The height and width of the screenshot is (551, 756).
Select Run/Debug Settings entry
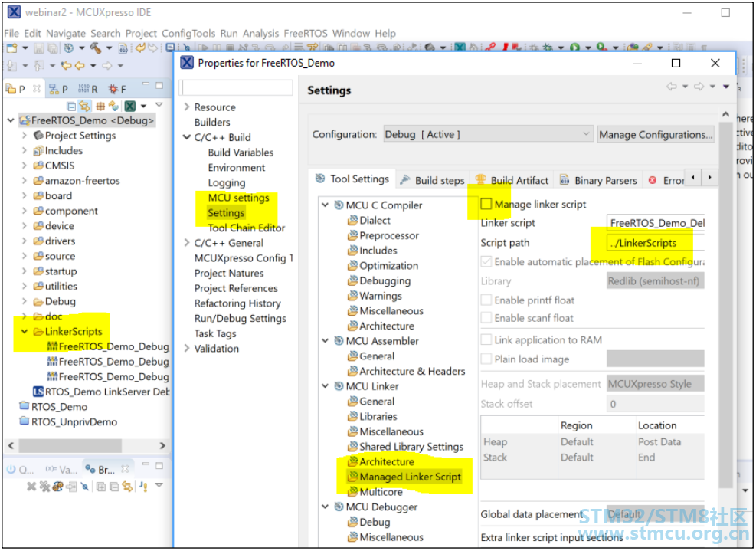click(240, 319)
